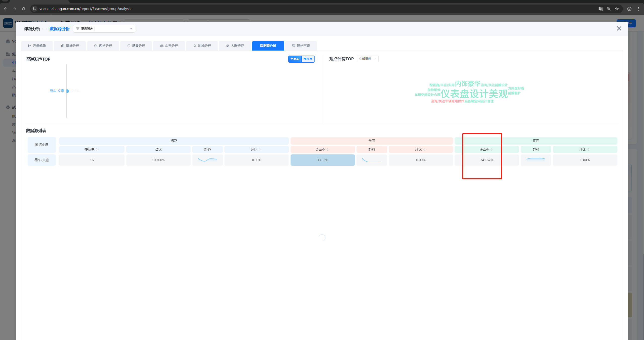Close the 详细分析 dialog with X
The height and width of the screenshot is (340, 644).
click(619, 29)
